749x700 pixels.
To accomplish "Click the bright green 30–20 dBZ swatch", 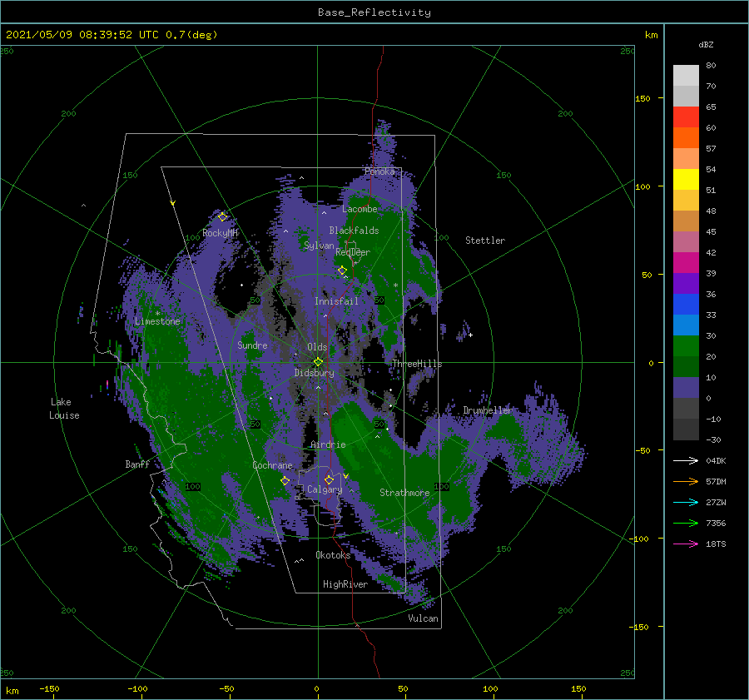I will click(x=686, y=345).
